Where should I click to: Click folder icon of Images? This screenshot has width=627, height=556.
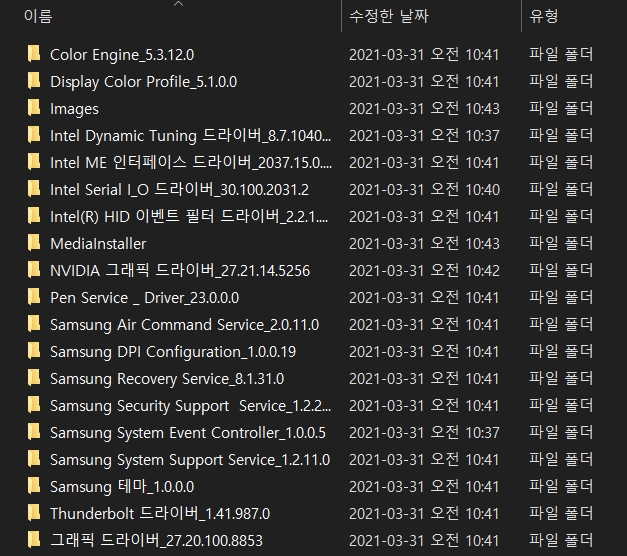[x=34, y=108]
